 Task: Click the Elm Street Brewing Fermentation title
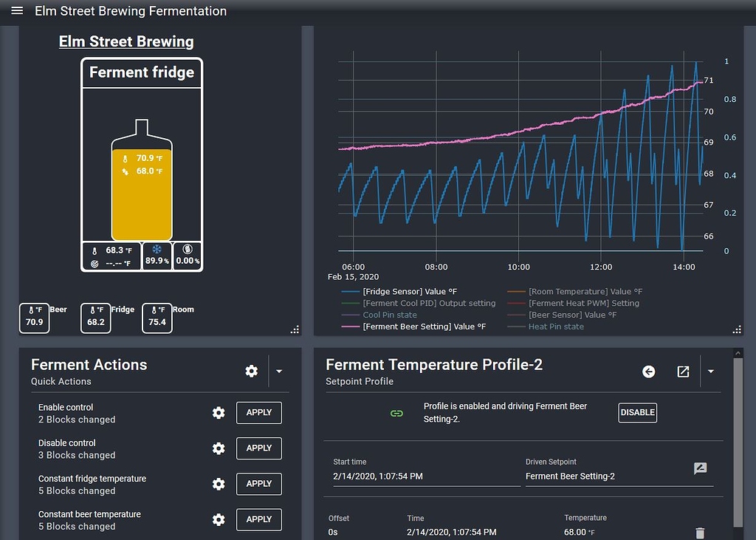point(130,11)
